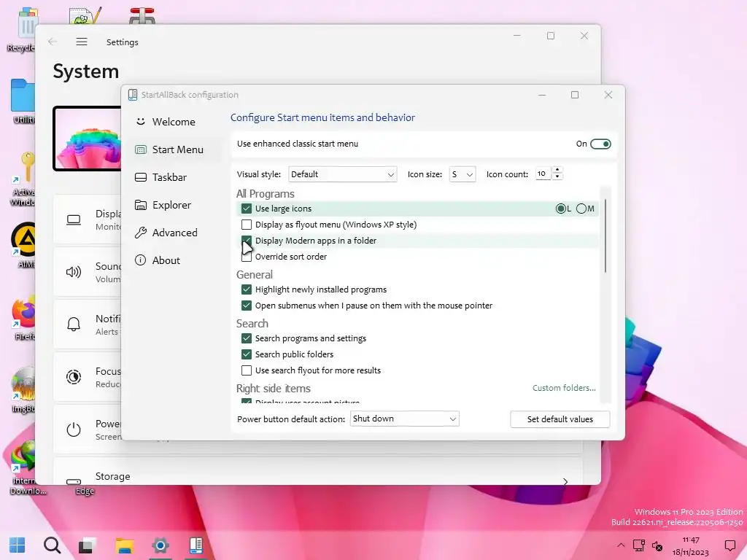The width and height of the screenshot is (747, 560).
Task: Uncheck Use large icons
Action: (x=247, y=209)
